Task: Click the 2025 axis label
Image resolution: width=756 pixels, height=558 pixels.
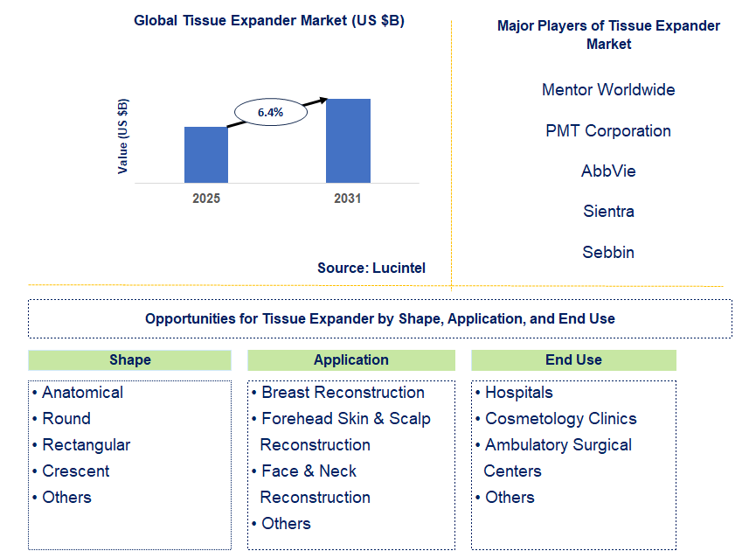Action: pyautogui.click(x=206, y=199)
